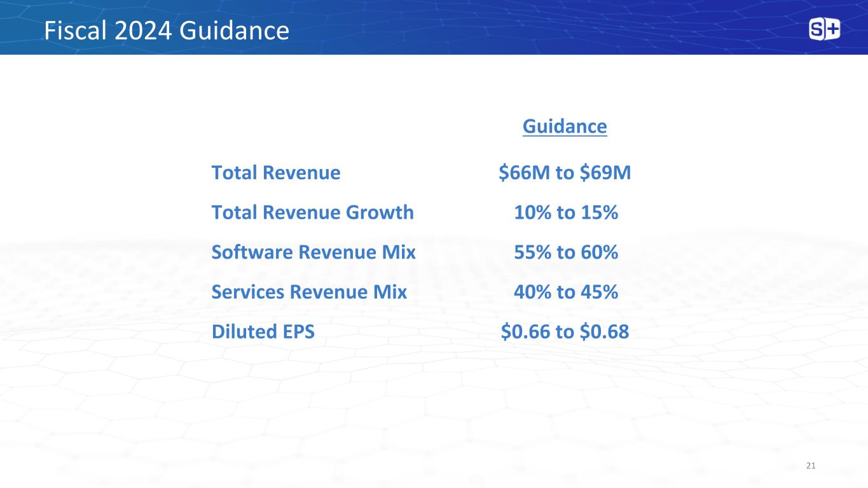
Task: Click the plus sign inside the logo
Action: tap(832, 29)
